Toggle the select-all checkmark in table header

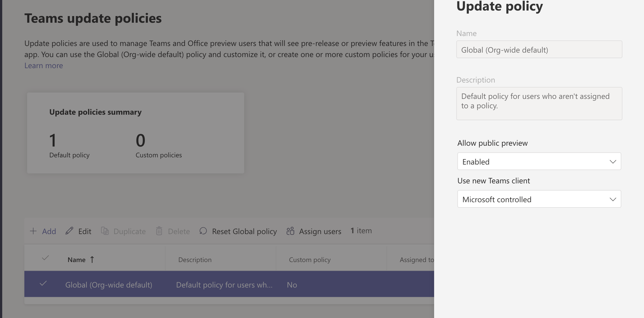click(x=45, y=258)
